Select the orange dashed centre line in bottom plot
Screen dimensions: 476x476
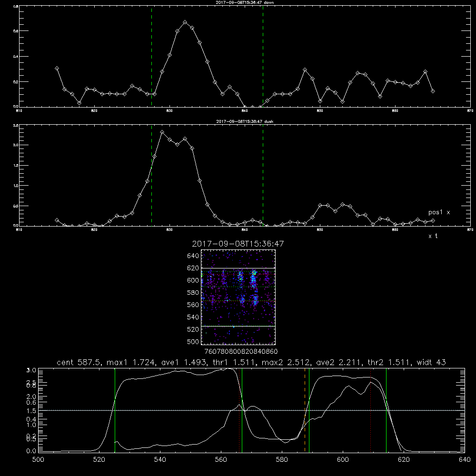(x=305, y=410)
